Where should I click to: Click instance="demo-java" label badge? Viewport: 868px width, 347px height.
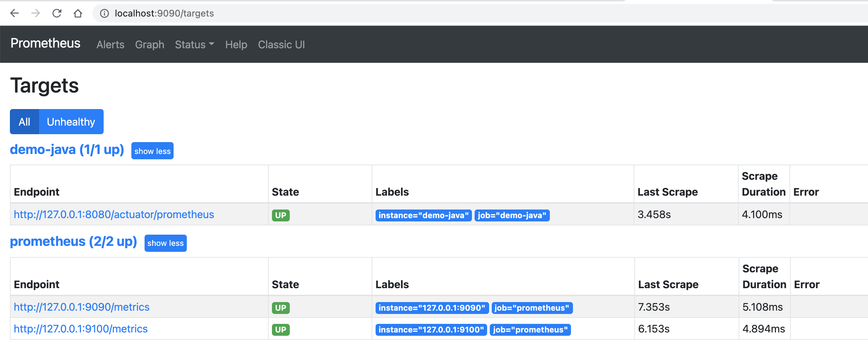(423, 215)
